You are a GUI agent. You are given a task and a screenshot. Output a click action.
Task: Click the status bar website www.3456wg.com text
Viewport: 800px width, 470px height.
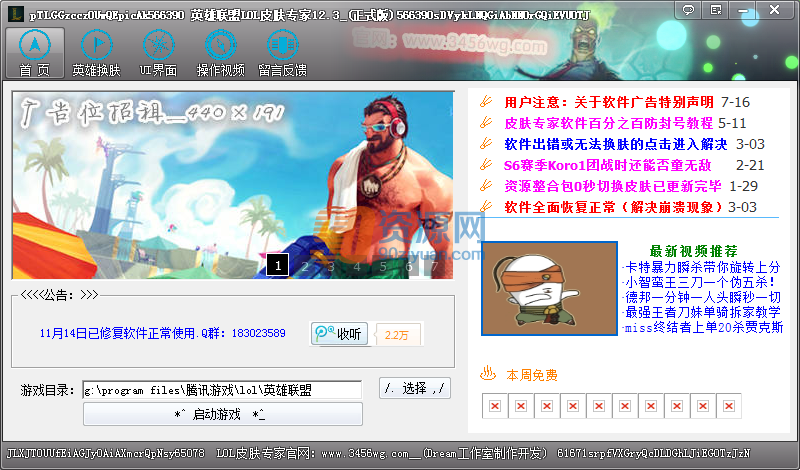point(365,453)
